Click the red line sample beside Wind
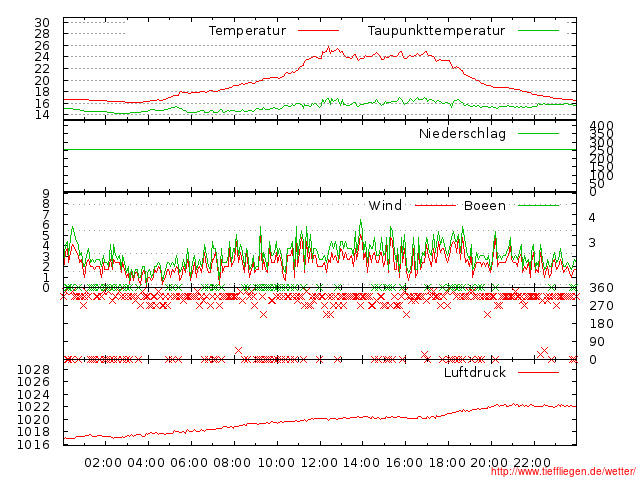The width and height of the screenshot is (640, 480). [x=435, y=205]
